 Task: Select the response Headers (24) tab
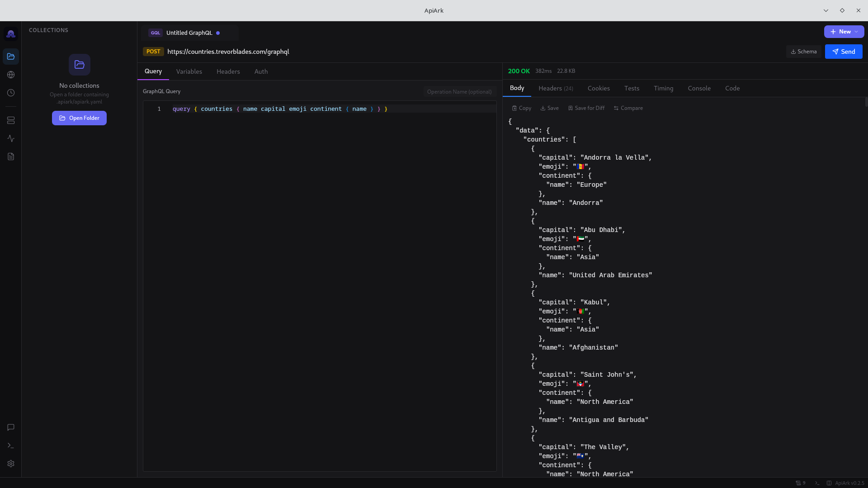tap(556, 88)
